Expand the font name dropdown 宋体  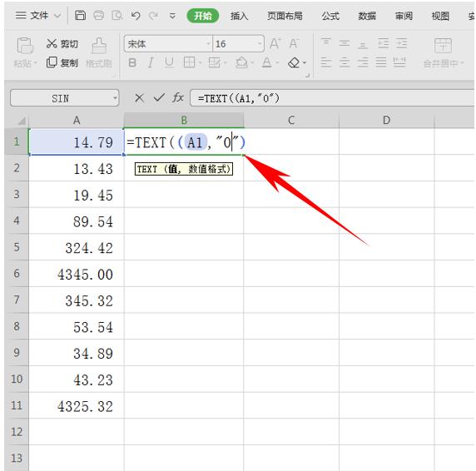[x=208, y=44]
